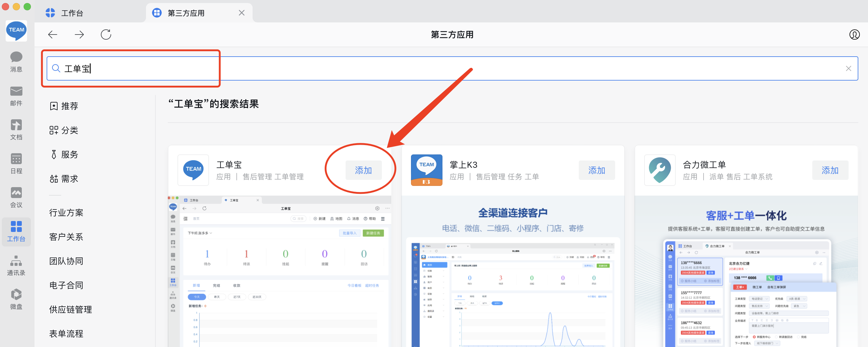Open the 微盘 drive sidebar icon
Image resolution: width=868 pixels, height=347 pixels.
click(x=16, y=299)
